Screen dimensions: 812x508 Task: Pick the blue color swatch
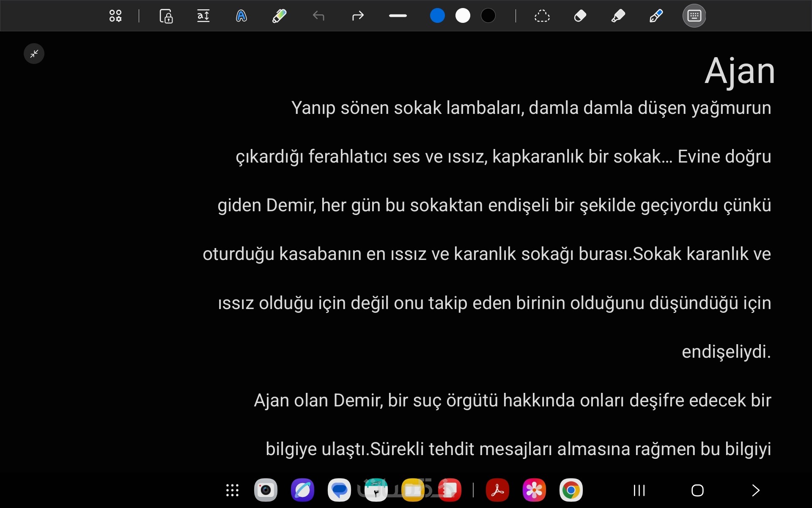437,16
